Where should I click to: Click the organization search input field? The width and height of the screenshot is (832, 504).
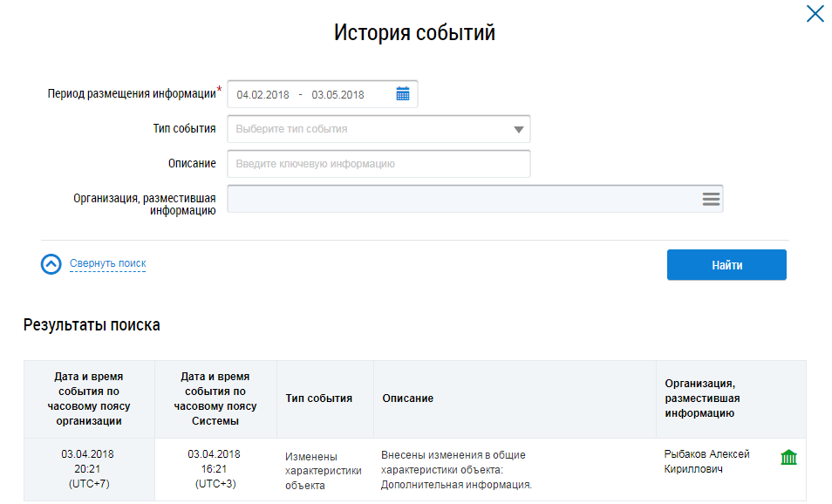pos(462,199)
